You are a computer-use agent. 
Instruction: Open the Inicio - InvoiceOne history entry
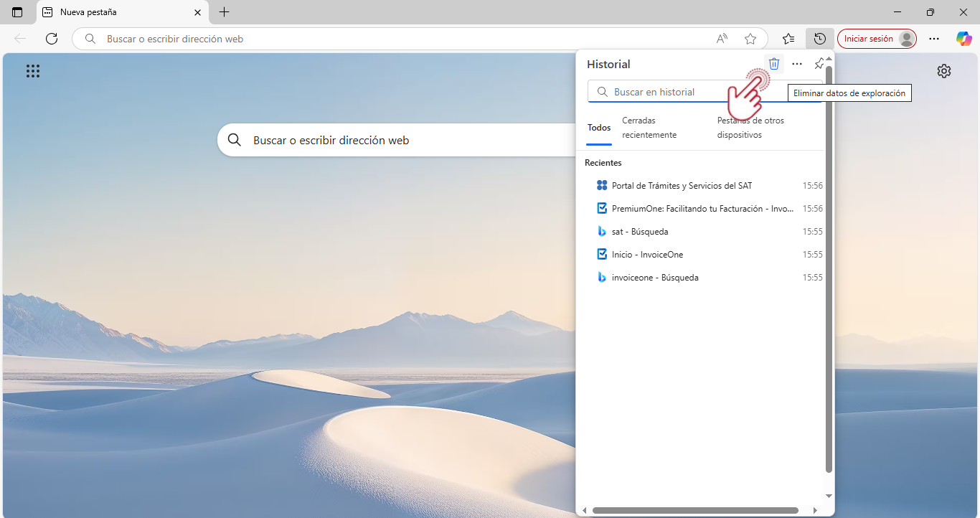pyautogui.click(x=647, y=255)
